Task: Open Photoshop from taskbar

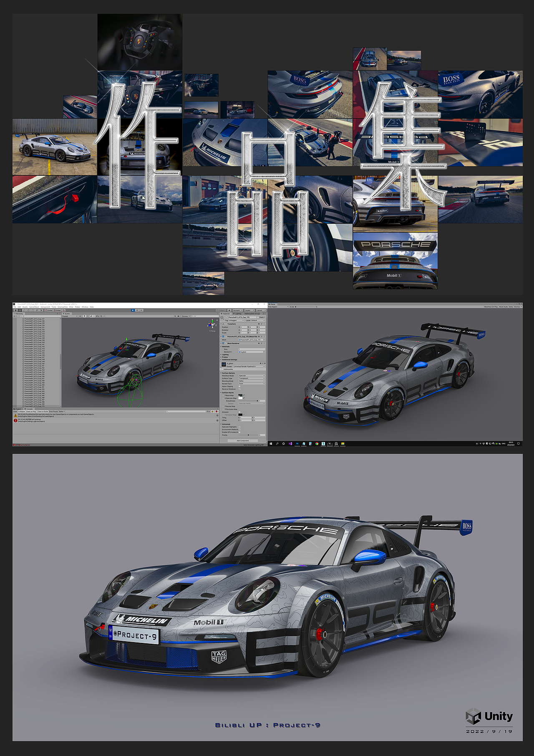Action: click(297, 444)
